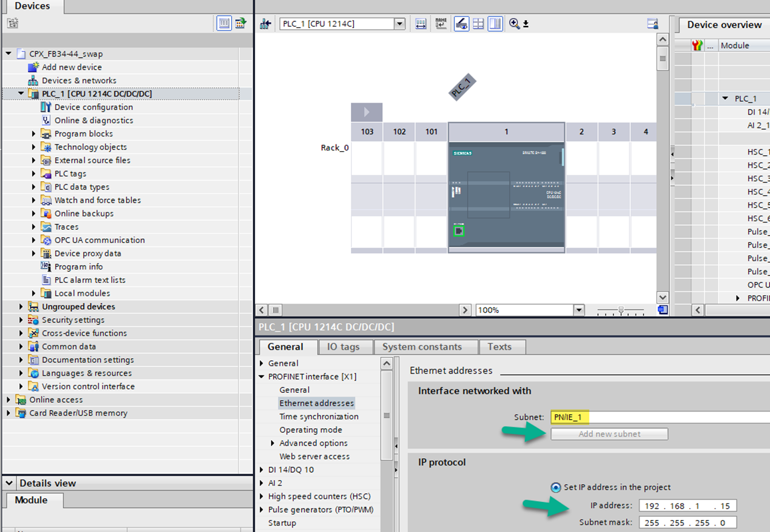Click the show address labels icon in device toolbar
Viewport: 770px width, 532px height.
[421, 23]
